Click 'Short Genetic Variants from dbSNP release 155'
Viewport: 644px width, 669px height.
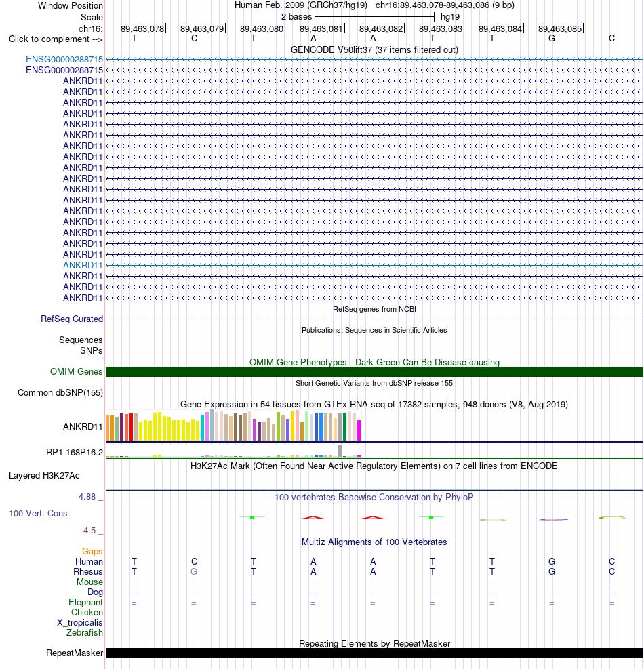374,383
